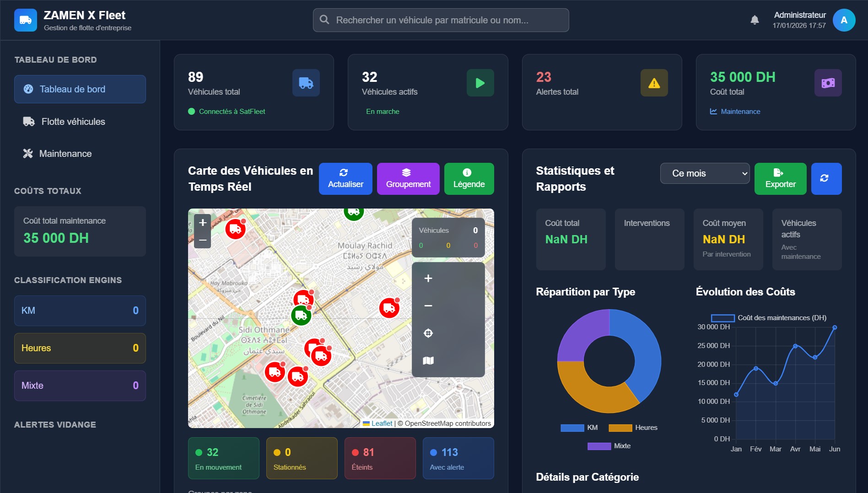Click the Actualiser button
The width and height of the screenshot is (868, 493).
(x=345, y=178)
